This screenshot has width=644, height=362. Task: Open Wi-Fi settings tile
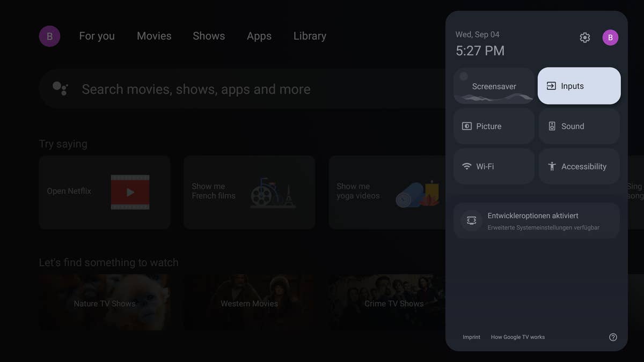[x=494, y=166]
